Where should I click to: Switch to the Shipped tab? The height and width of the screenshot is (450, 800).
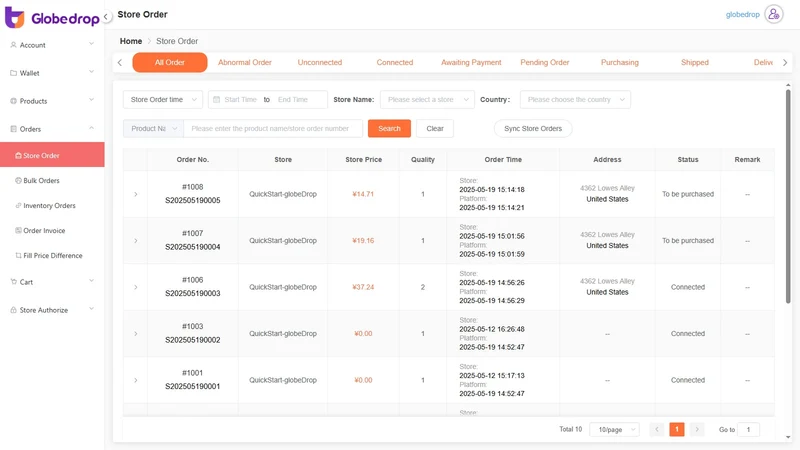point(695,62)
